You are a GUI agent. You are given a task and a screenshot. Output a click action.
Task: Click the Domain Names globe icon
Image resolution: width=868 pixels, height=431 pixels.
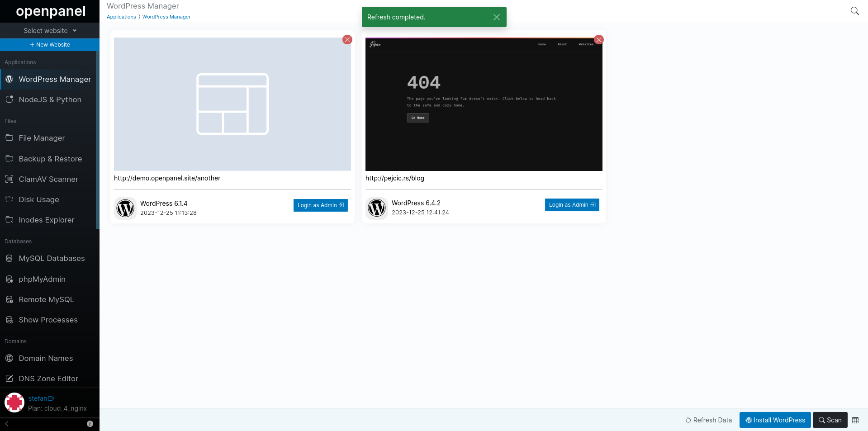click(9, 358)
